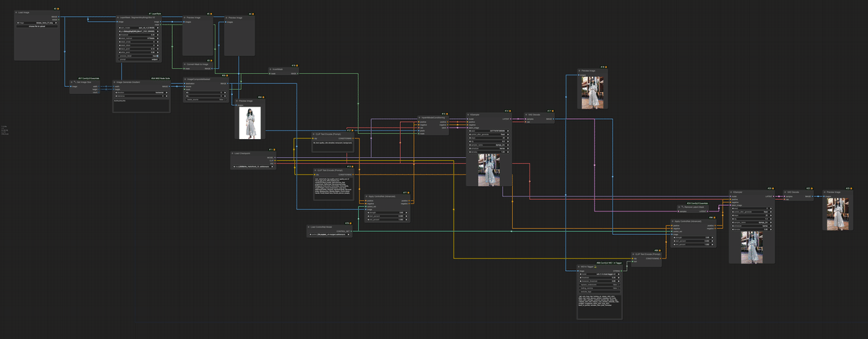The image size is (868, 339).
Task: Open direction dropdown in Image Generate Gradient
Action: pyautogui.click(x=141, y=93)
